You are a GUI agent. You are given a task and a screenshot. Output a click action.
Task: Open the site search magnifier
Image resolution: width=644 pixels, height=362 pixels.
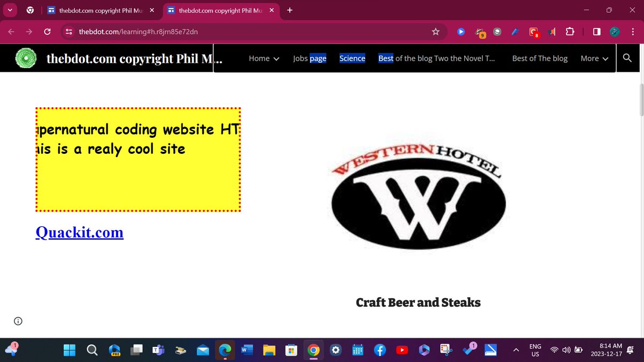pyautogui.click(x=627, y=58)
